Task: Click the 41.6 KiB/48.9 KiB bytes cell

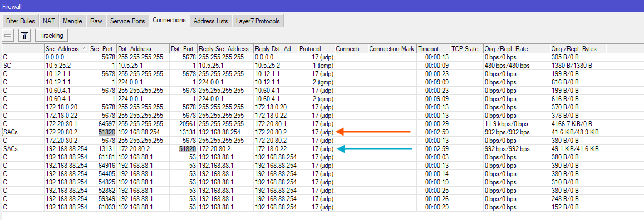Action: click(x=578, y=132)
